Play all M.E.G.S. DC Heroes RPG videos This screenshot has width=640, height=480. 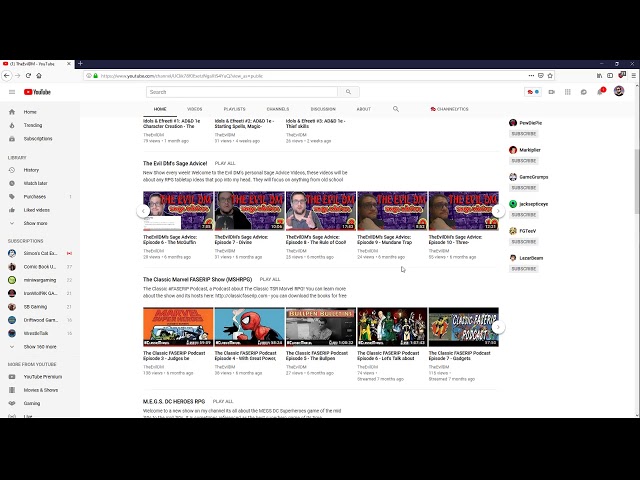pos(223,402)
